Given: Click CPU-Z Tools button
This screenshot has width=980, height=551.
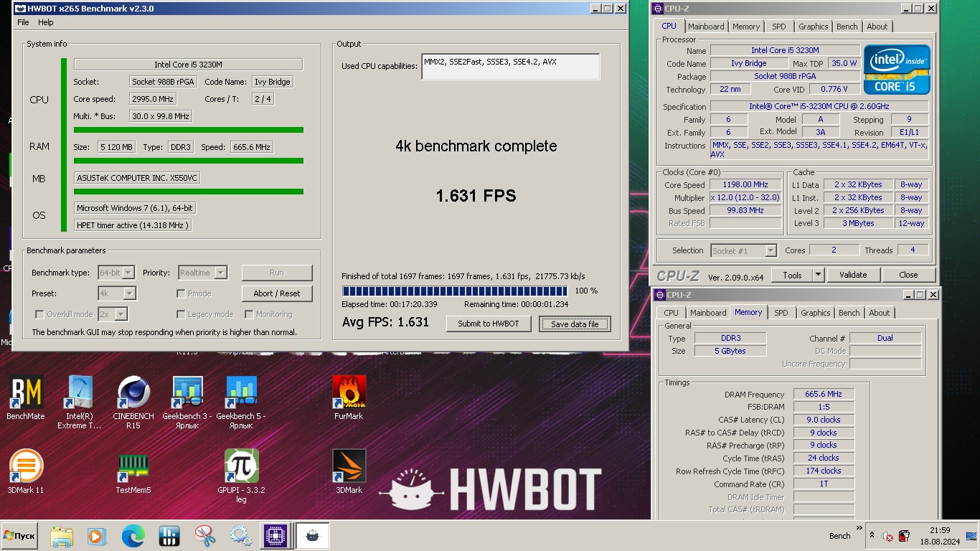Looking at the screenshot, I should point(792,275).
